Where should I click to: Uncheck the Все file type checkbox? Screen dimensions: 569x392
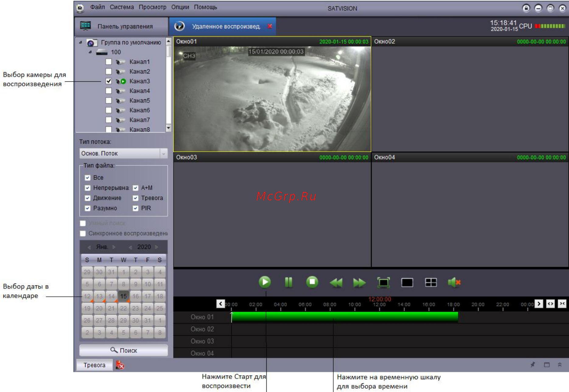(x=88, y=178)
